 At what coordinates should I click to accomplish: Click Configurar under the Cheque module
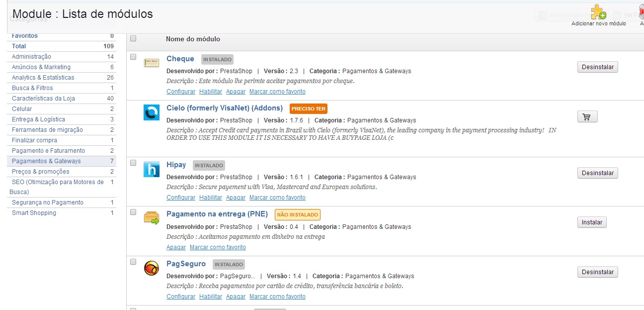coord(181,92)
